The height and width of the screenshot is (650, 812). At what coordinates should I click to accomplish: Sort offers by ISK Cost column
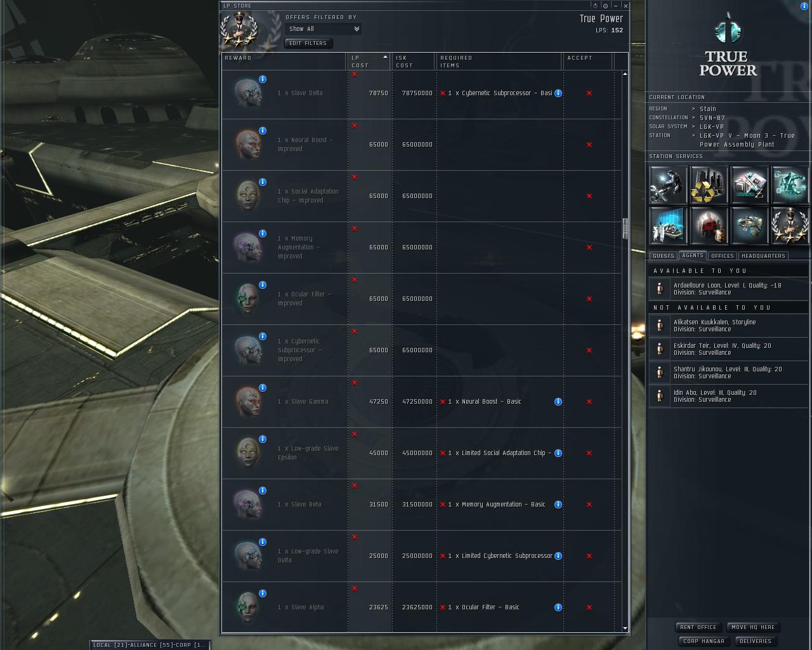pos(413,62)
